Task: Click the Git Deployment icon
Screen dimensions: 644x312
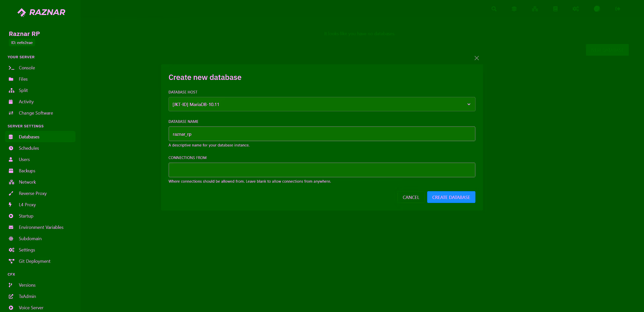Action: [12, 261]
